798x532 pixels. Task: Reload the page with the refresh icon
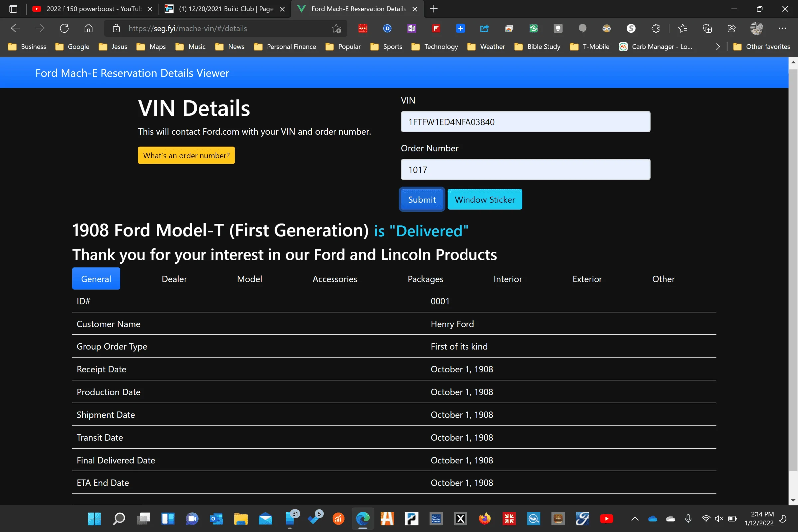(64, 28)
